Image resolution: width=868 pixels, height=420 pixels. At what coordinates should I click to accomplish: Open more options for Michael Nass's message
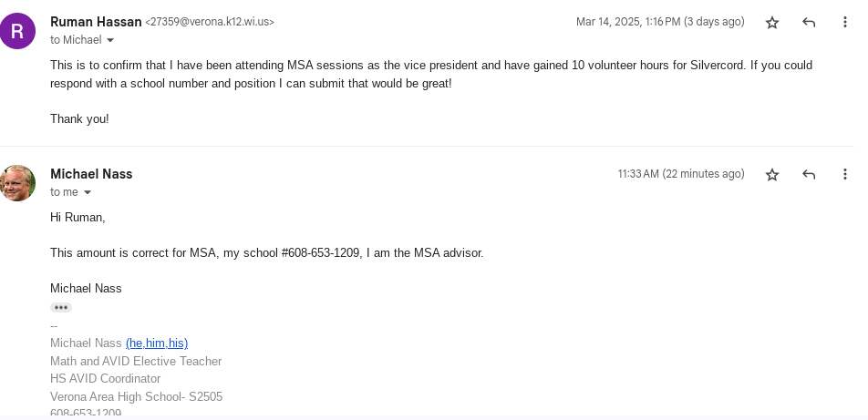pos(845,175)
